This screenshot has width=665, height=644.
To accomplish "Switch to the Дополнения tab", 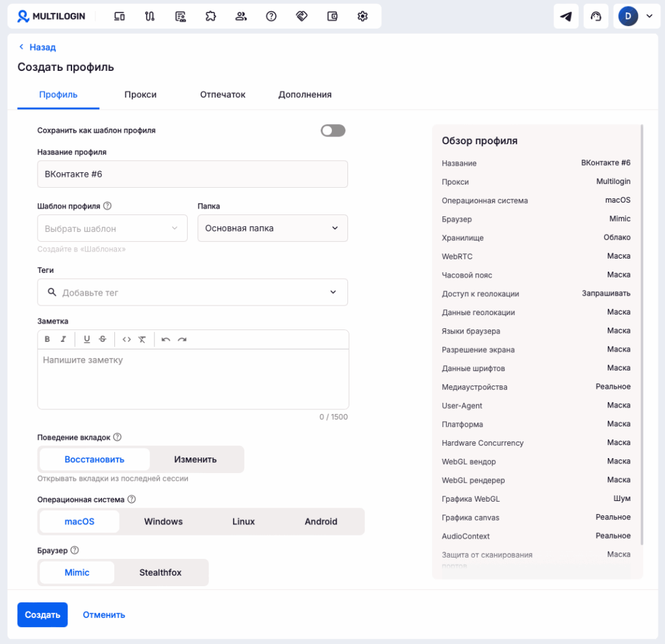I will point(305,95).
